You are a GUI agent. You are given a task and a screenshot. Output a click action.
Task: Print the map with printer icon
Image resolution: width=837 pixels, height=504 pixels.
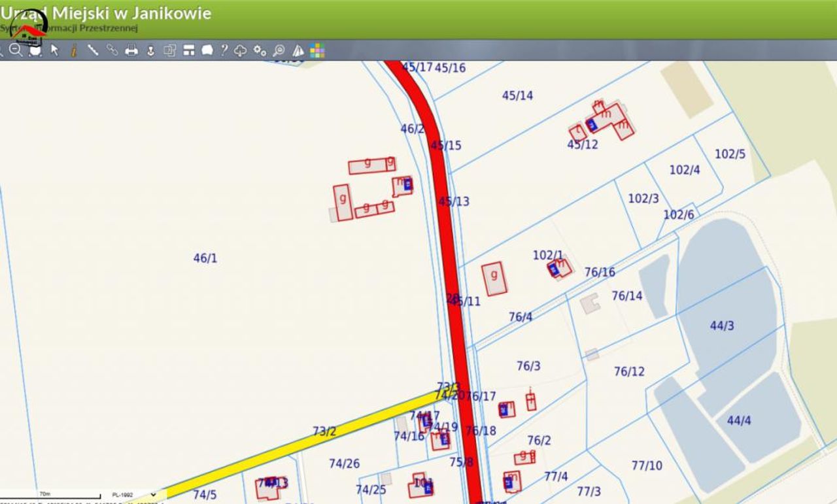(x=131, y=50)
